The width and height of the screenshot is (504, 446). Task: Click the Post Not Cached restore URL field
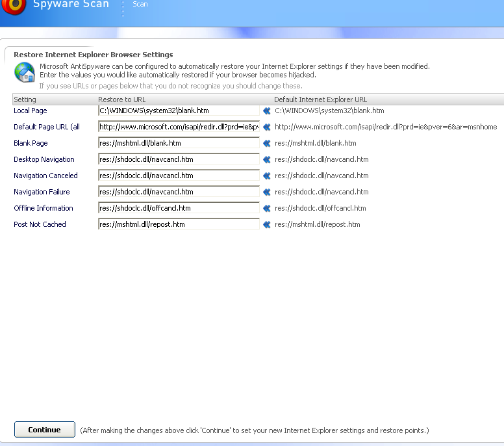(179, 224)
